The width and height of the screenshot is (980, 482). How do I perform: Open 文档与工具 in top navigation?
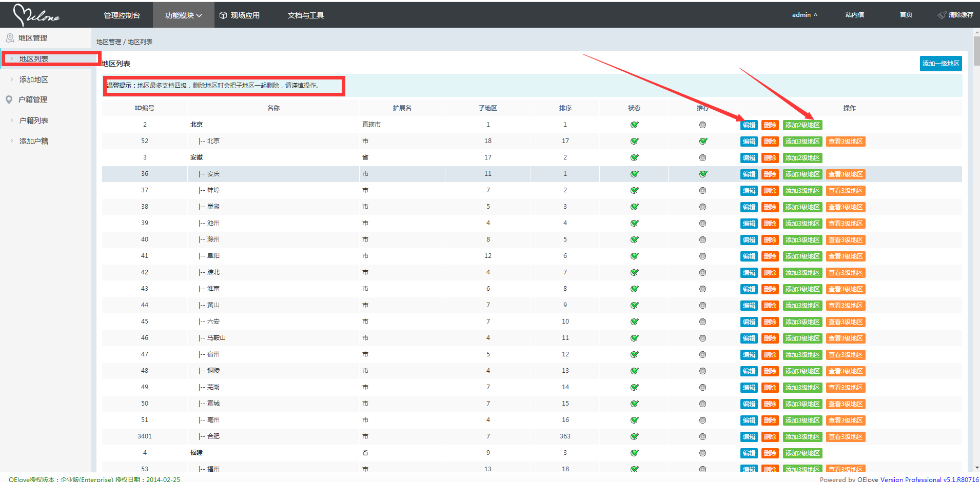(x=306, y=15)
